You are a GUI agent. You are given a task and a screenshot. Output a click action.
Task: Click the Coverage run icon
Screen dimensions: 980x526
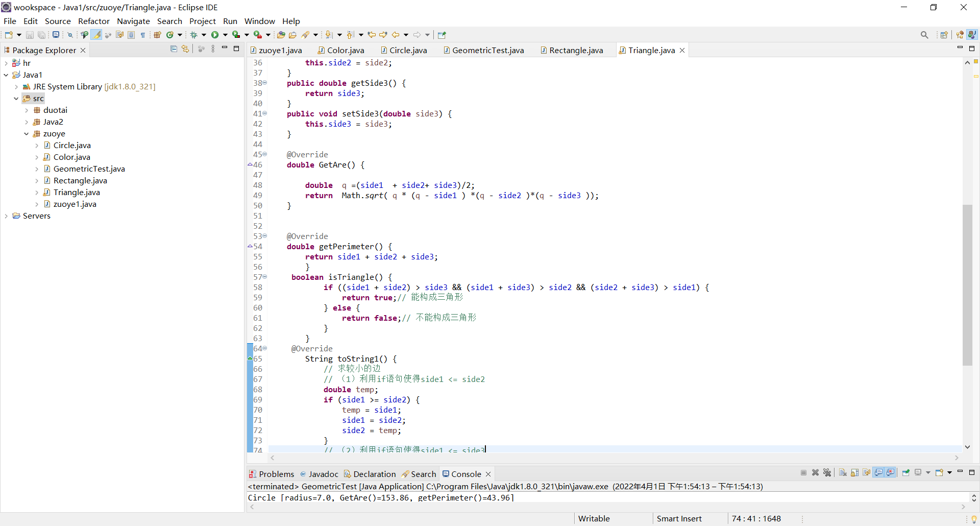point(236,35)
